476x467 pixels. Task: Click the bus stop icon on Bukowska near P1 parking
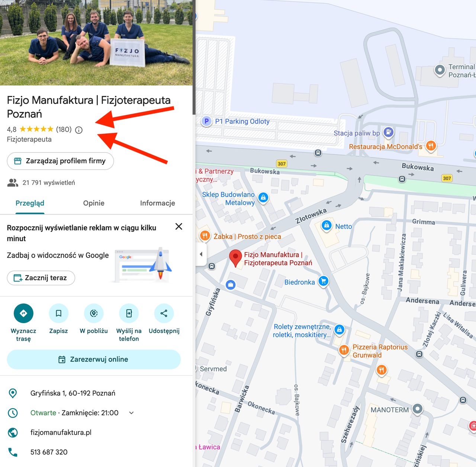tap(318, 153)
